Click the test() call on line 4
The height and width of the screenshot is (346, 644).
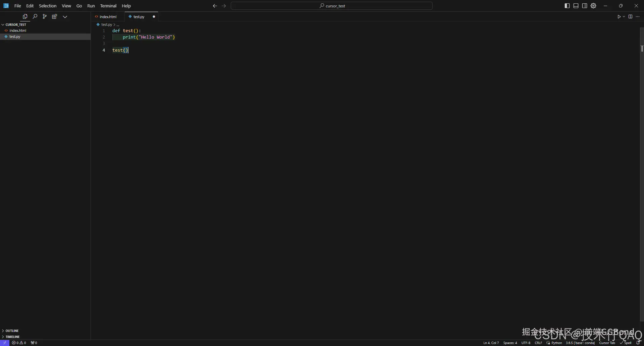click(x=120, y=50)
